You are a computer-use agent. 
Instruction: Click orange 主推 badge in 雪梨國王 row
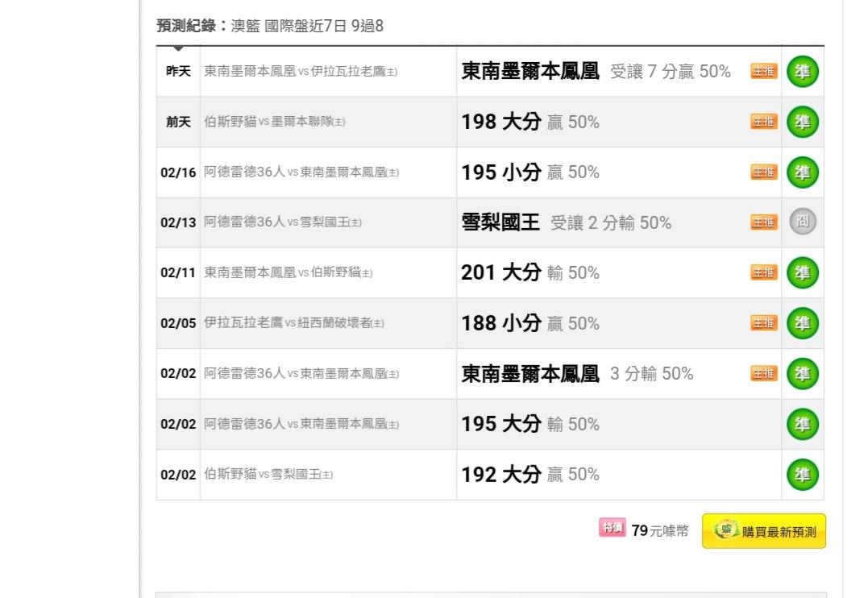tap(764, 222)
